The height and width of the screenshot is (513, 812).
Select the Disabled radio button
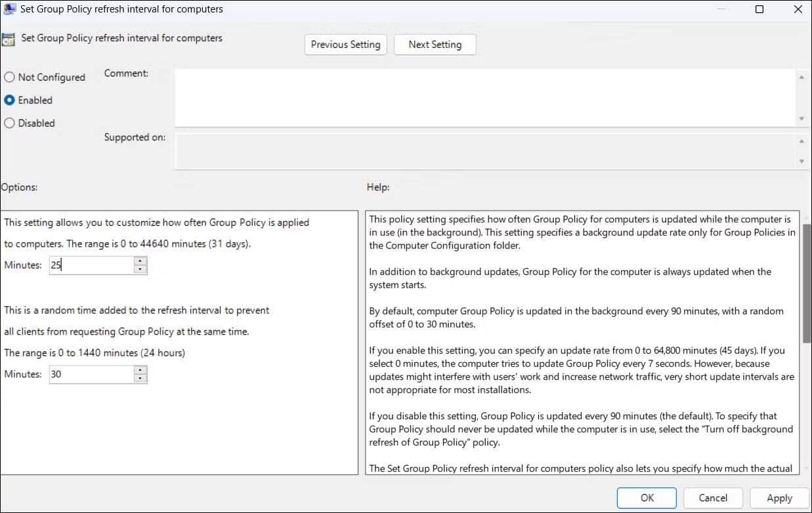click(9, 123)
